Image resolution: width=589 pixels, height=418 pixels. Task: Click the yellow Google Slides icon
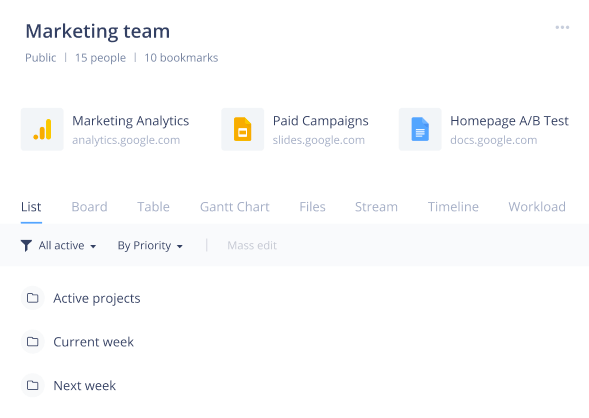tap(243, 130)
